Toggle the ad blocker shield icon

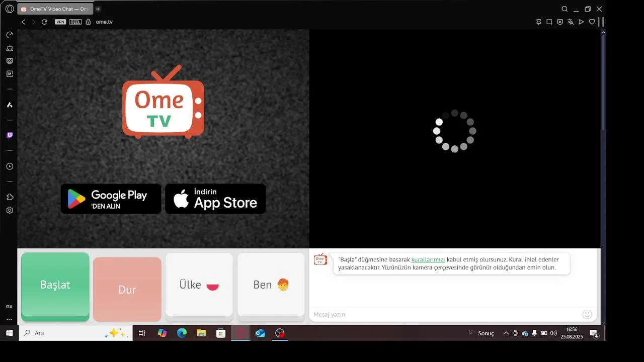click(x=559, y=22)
